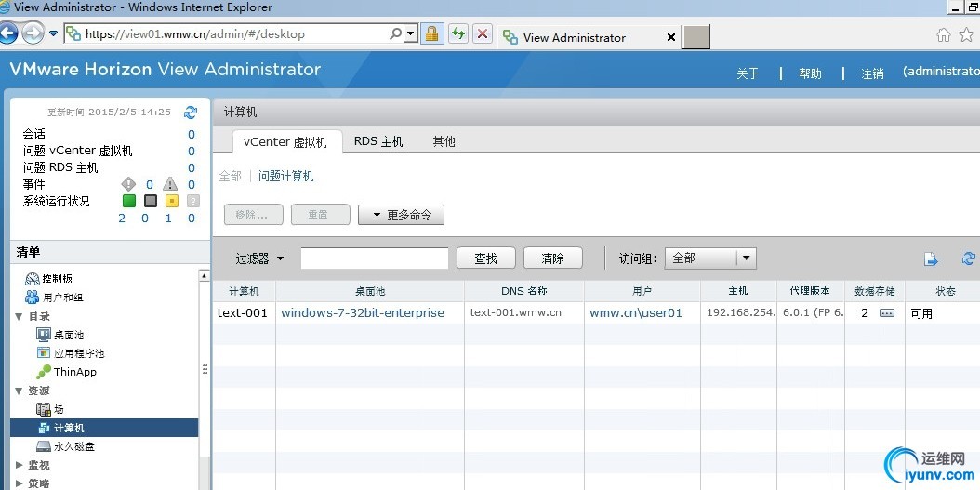
Task: Click the browser home icon
Action: 943,35
